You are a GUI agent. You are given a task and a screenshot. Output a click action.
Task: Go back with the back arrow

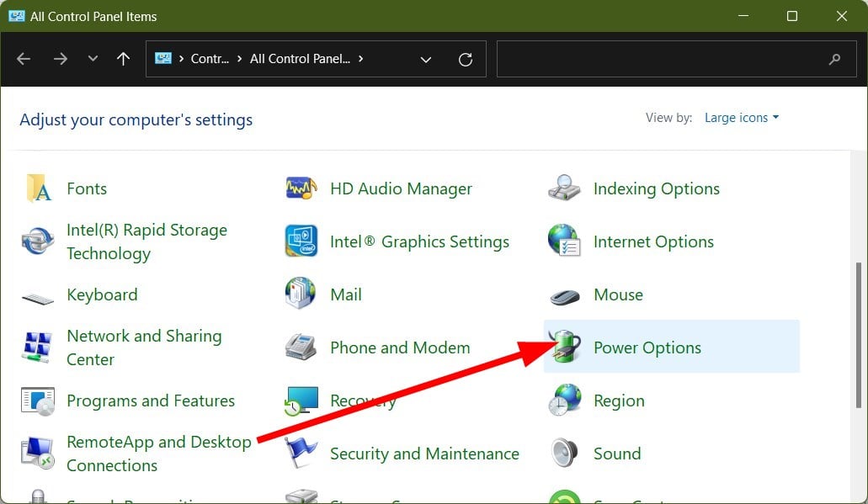(x=24, y=59)
